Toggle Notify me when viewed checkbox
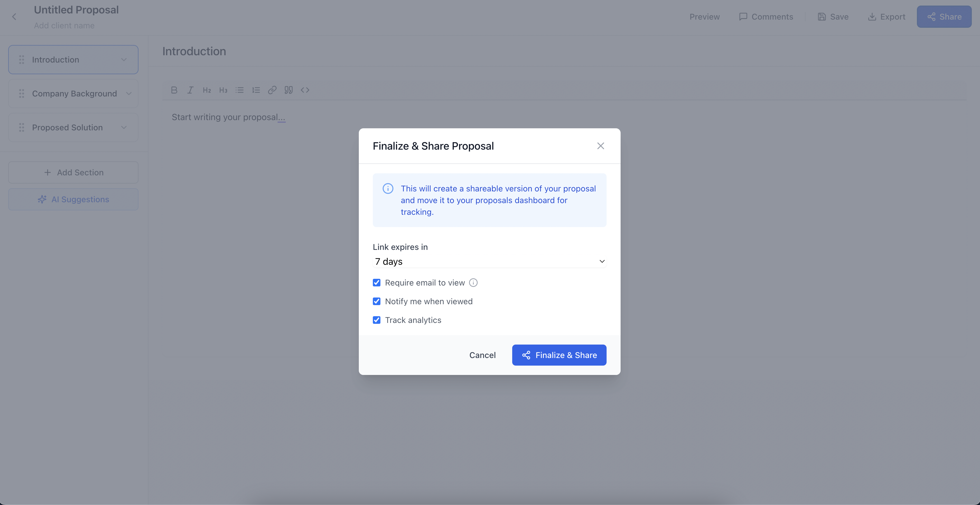 [x=377, y=301]
